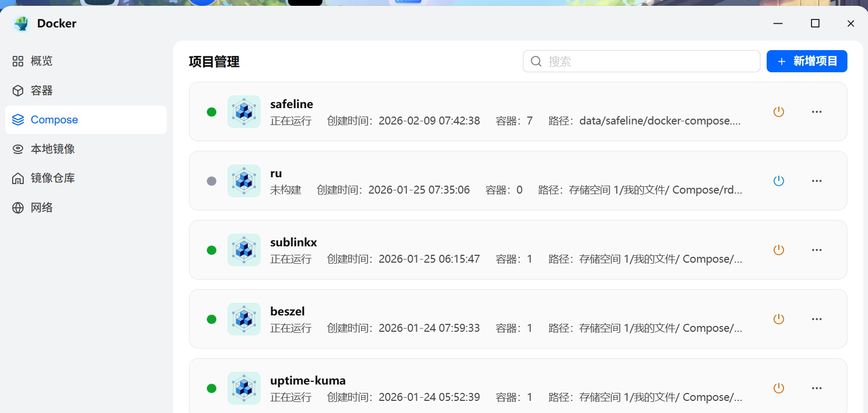Click the 容器 cube icon
The width and height of the screenshot is (868, 413).
coord(18,91)
